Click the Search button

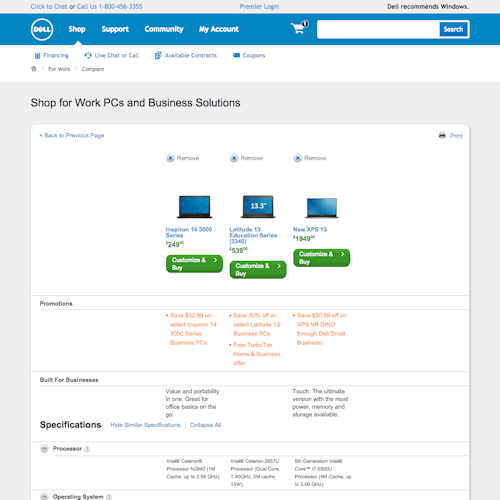pos(453,29)
